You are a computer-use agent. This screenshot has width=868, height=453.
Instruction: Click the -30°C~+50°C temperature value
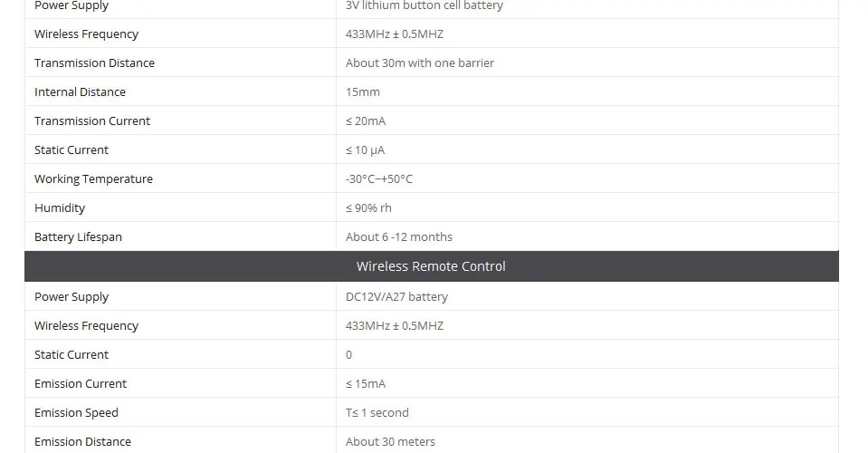point(379,178)
